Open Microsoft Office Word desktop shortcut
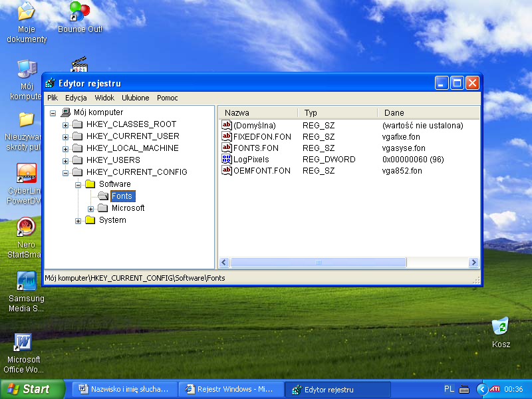 tap(24, 342)
